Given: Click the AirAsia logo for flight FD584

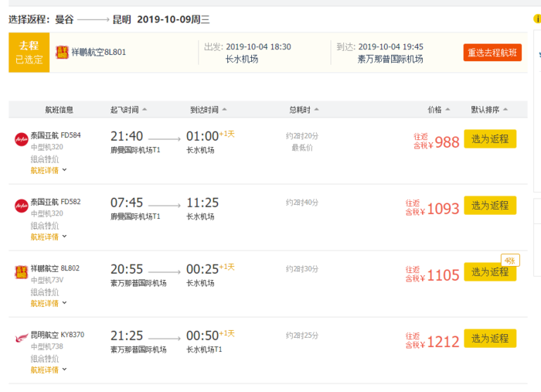Looking at the screenshot, I should (x=21, y=139).
